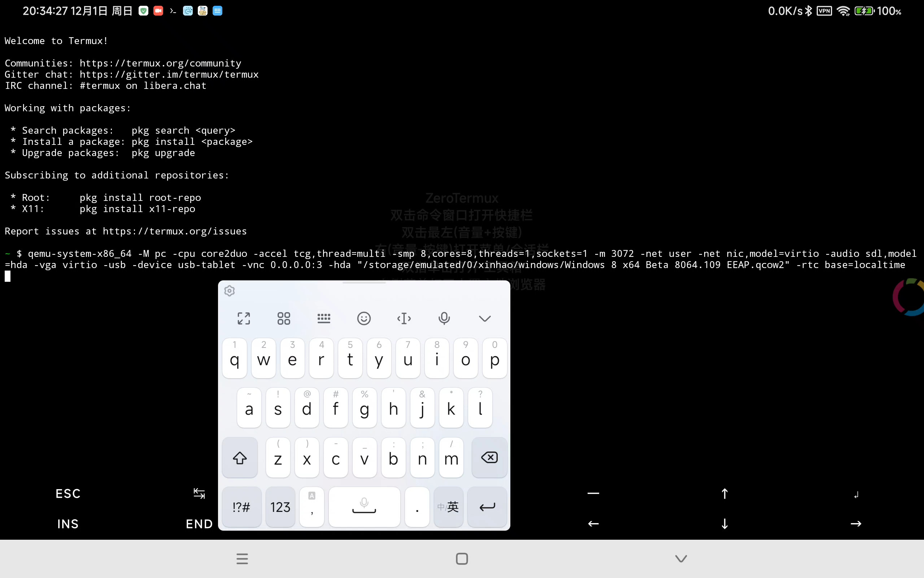
Task: Tap the dash extra key
Action: (x=593, y=493)
